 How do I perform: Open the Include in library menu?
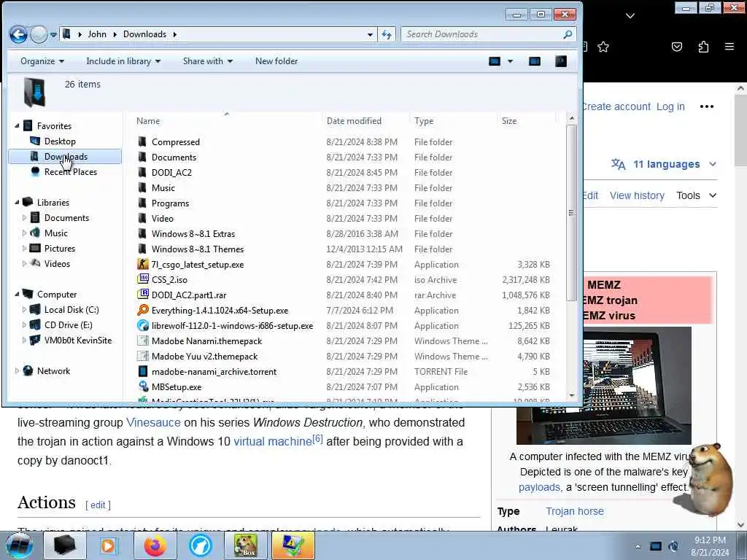point(123,61)
